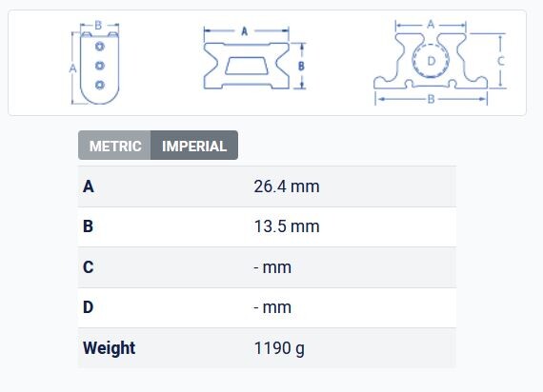
Task: Click the middle cross-section diagram
Action: point(254,58)
